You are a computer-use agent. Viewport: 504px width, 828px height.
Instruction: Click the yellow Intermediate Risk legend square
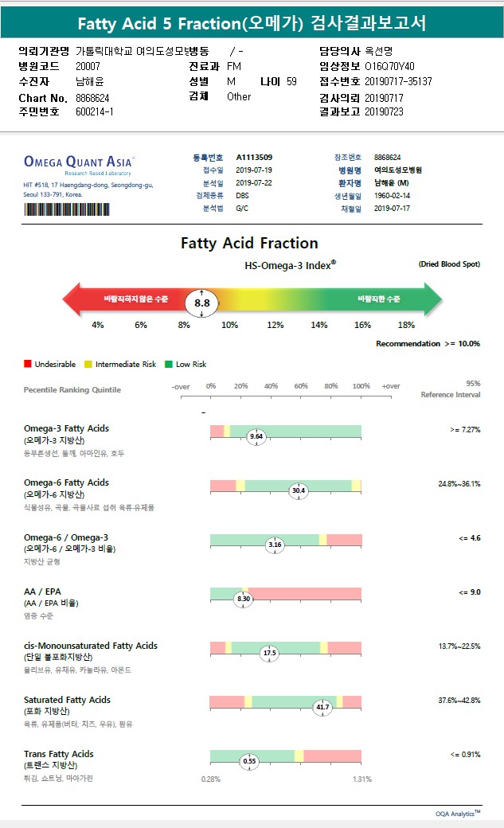tap(88, 364)
